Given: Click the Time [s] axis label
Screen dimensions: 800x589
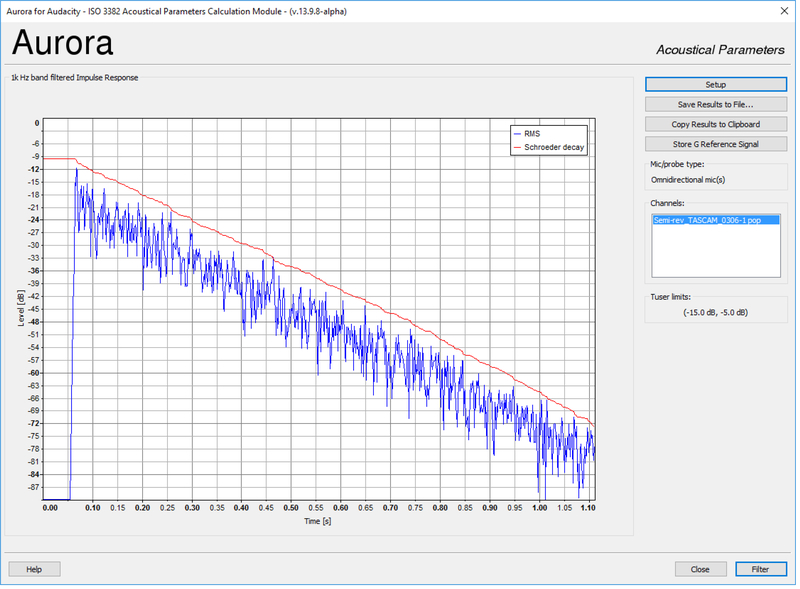Looking at the screenshot, I should [x=317, y=521].
